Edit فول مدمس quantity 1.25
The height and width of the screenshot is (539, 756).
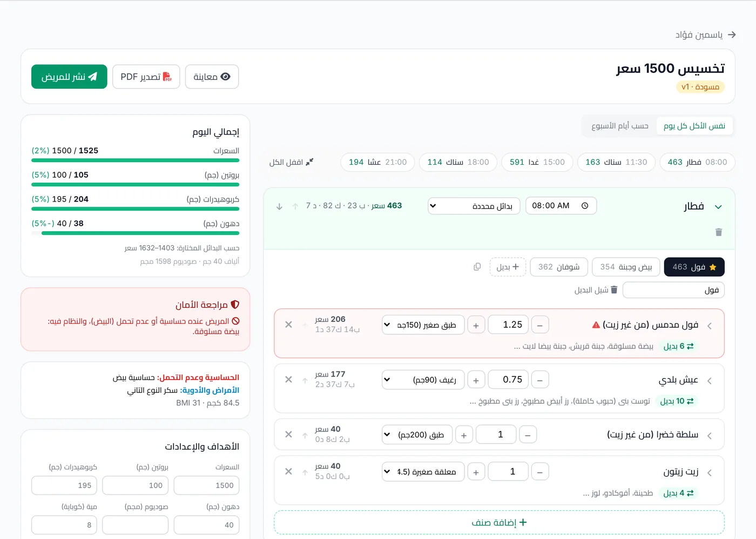(508, 325)
